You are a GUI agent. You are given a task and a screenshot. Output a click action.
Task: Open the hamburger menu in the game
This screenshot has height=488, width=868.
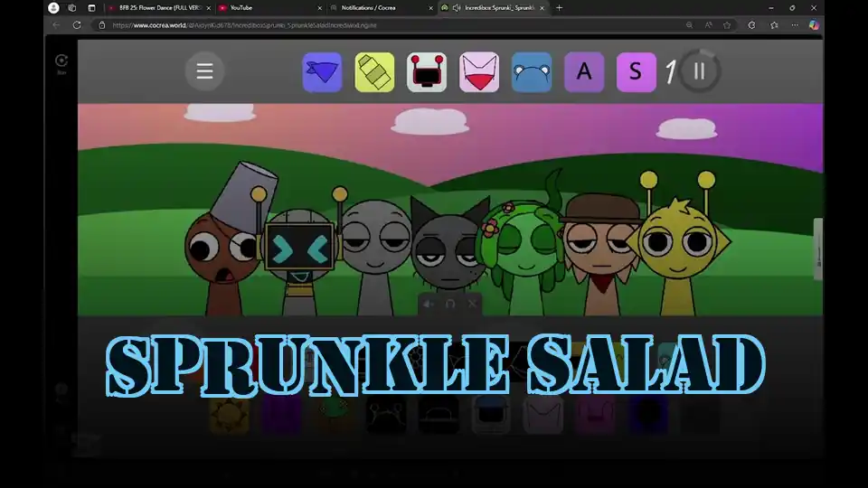204,70
